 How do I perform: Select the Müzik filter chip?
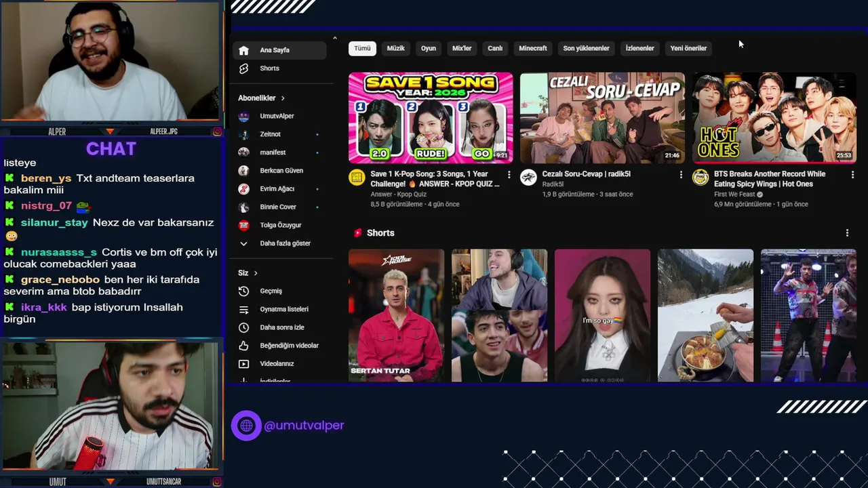pyautogui.click(x=395, y=48)
